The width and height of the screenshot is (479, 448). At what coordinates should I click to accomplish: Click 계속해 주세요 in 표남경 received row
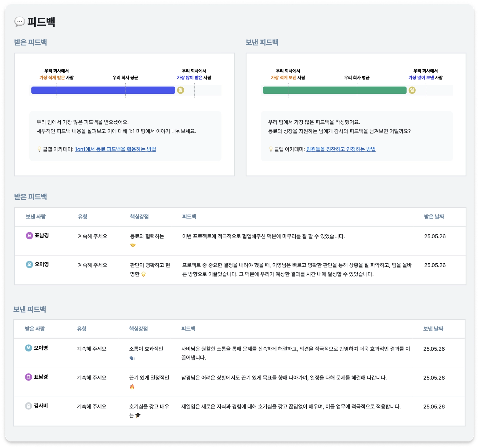pos(93,236)
